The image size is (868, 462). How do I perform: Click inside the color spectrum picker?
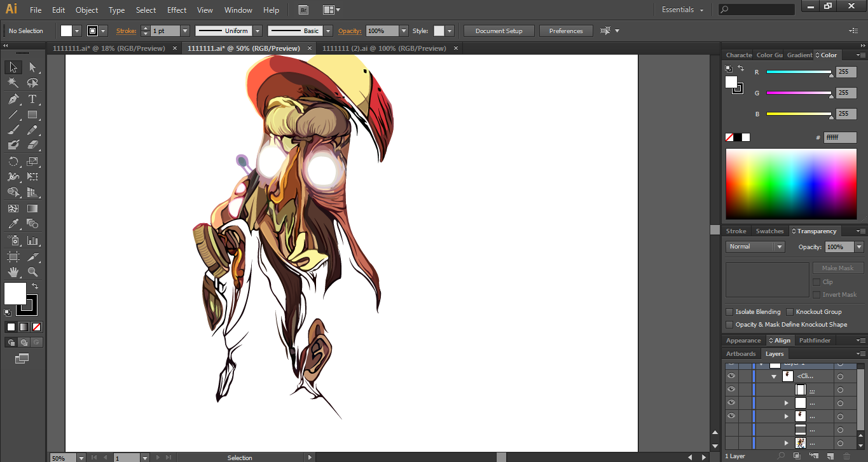[x=790, y=184]
